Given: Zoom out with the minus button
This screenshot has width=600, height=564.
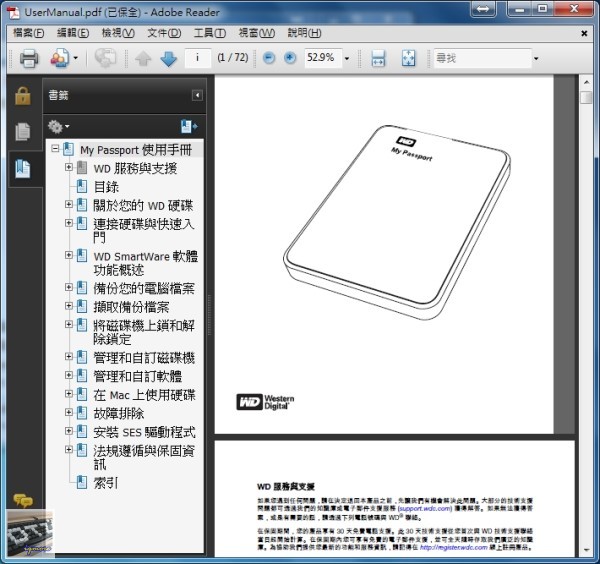Looking at the screenshot, I should 269,58.
